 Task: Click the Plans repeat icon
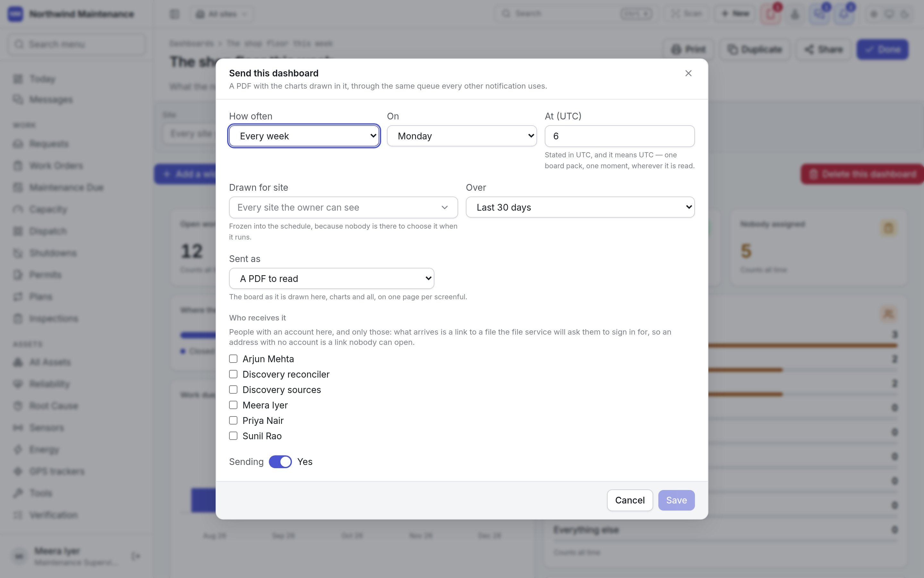(18, 297)
